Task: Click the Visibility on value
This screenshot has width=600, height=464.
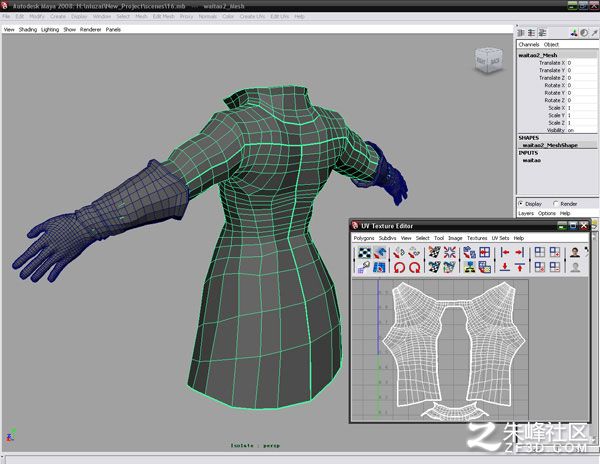Action: pos(581,130)
